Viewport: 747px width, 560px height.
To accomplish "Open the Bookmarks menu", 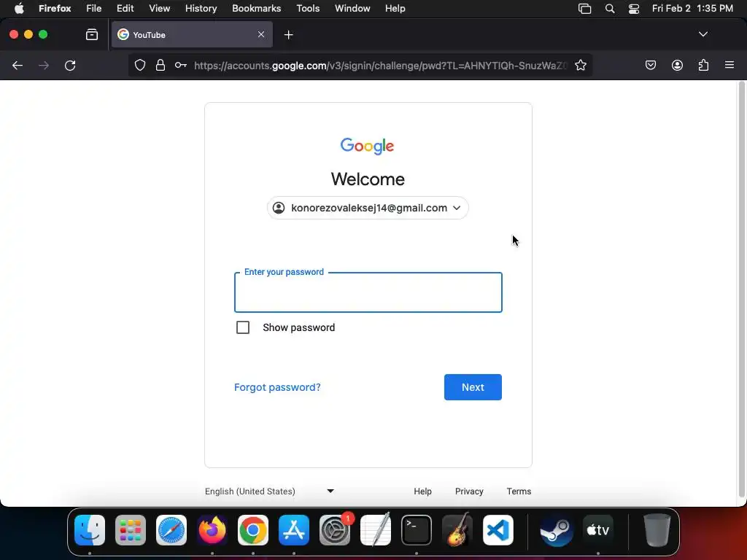I will (256, 9).
